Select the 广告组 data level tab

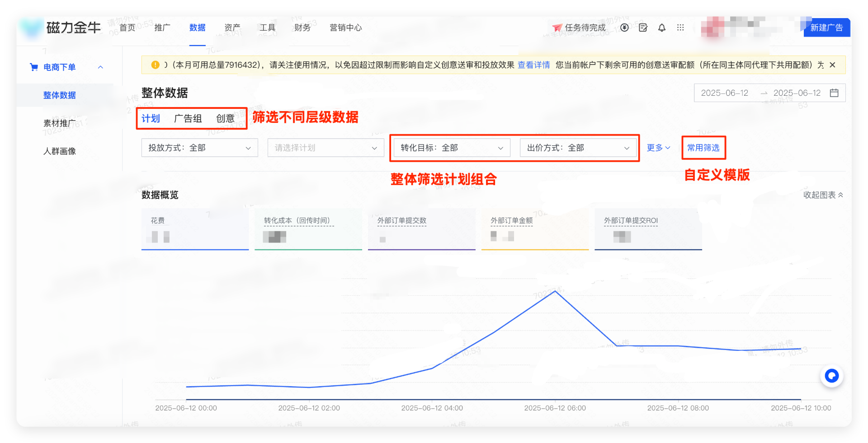188,118
